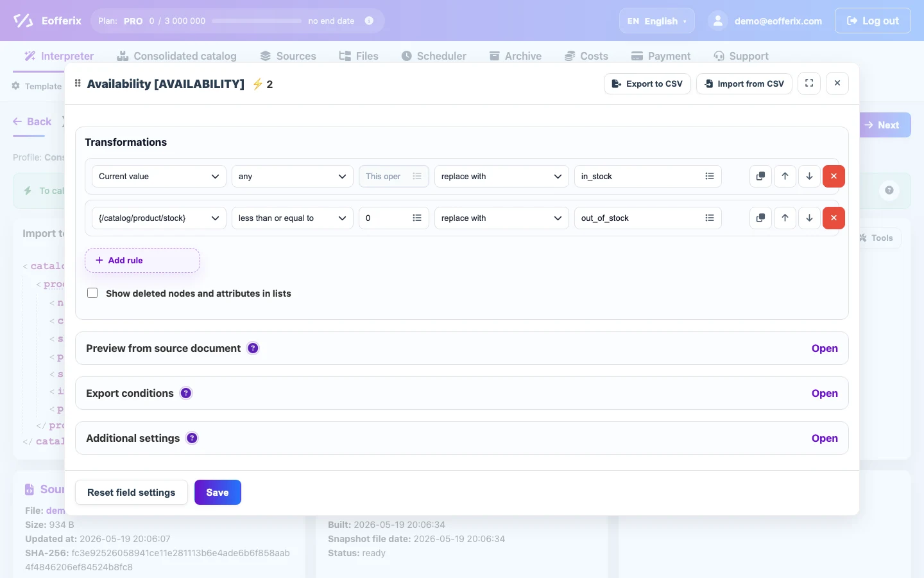Screen dimensions: 924x578
Task: Open the any condition dropdown
Action: [293, 176]
